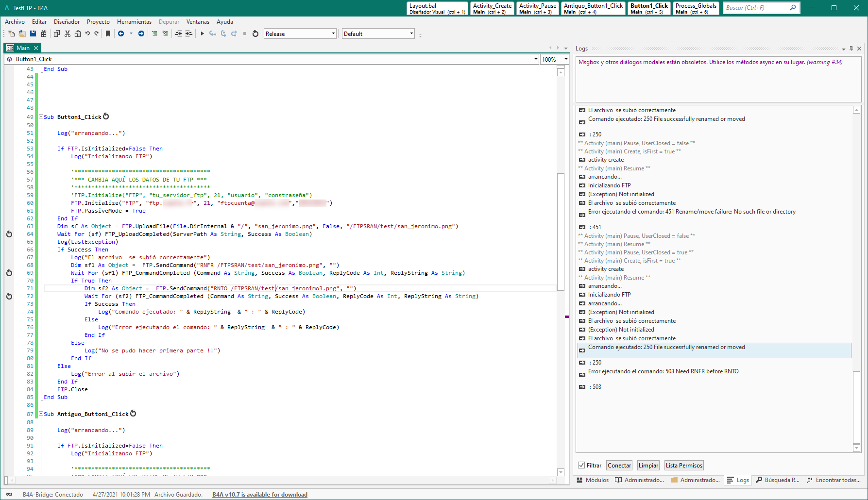Viewport: 868px width, 500px height.
Task: Click in the Buscar search field
Action: point(756,8)
